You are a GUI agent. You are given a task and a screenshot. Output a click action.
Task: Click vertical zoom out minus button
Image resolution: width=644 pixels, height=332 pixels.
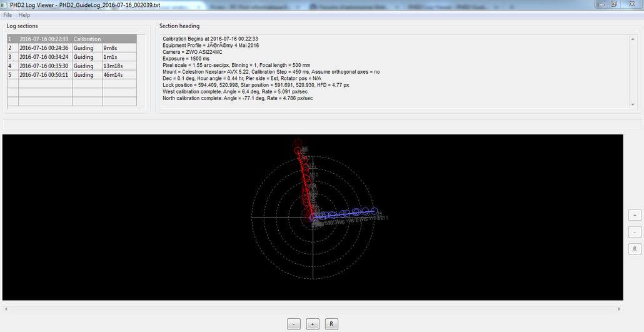[635, 232]
